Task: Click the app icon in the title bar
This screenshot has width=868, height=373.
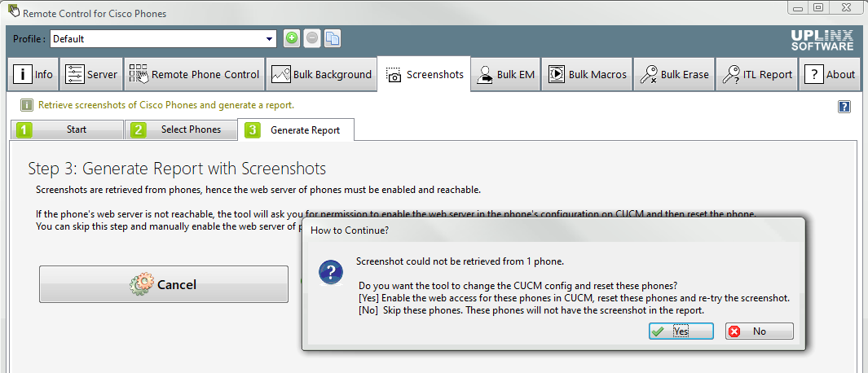Action: point(13,11)
